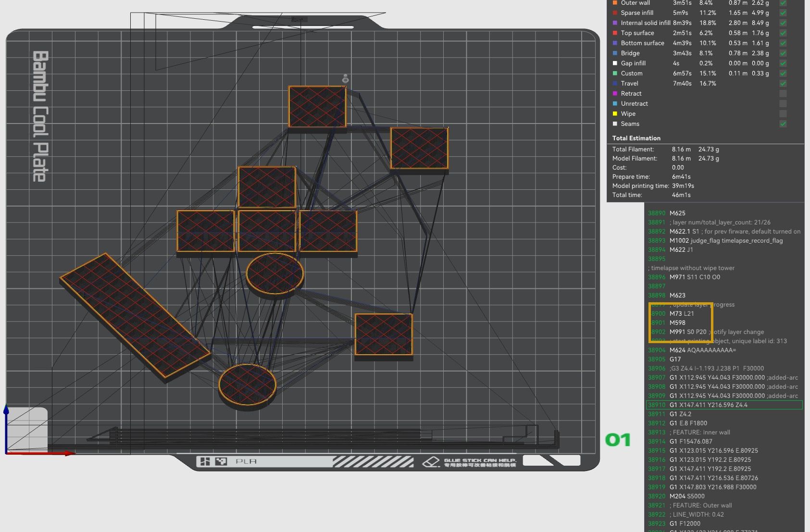The height and width of the screenshot is (532, 810).
Task: Click Total time value 46m1s
Action: click(681, 195)
